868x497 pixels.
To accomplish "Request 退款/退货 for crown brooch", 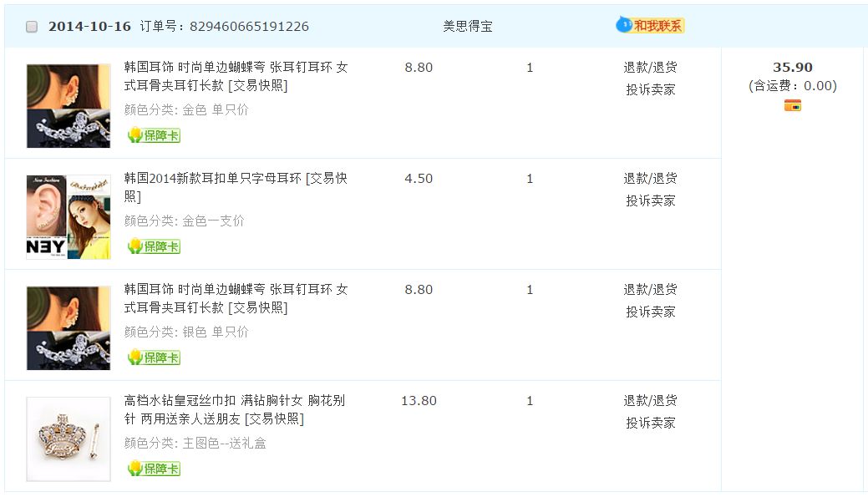I will coord(650,401).
